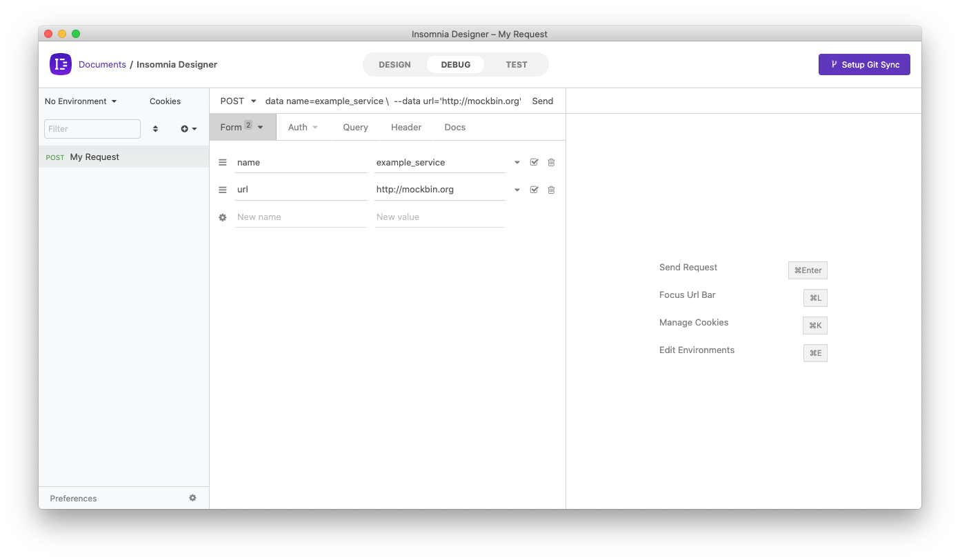The width and height of the screenshot is (960, 560).
Task: Open the Header tab
Action: (406, 127)
